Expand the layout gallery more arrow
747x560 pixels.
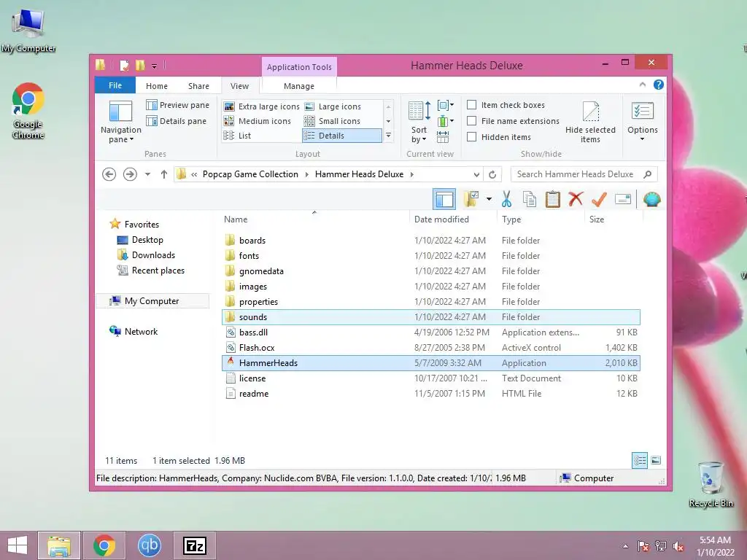[389, 136]
